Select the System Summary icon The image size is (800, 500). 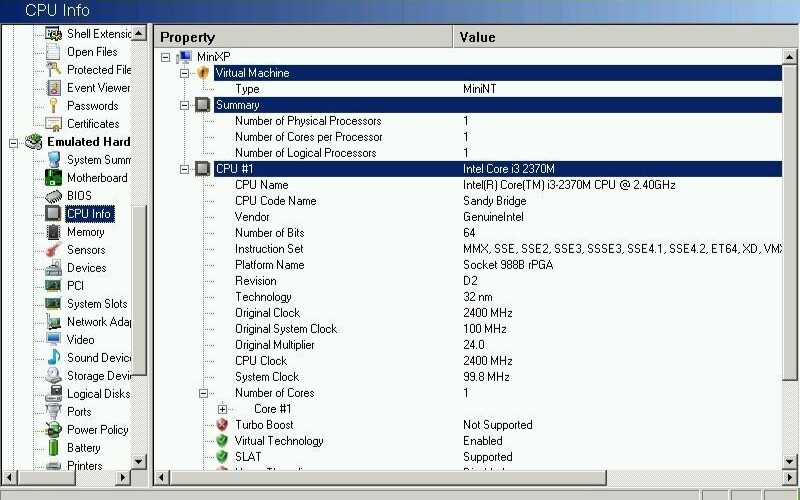pos(53,160)
